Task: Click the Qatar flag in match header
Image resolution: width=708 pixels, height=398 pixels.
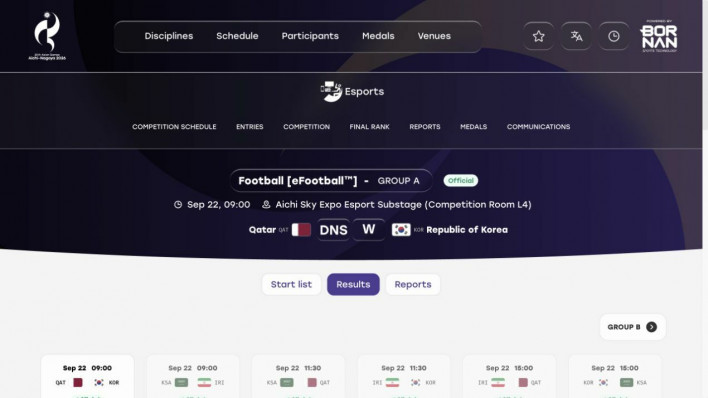Action: pos(301,229)
